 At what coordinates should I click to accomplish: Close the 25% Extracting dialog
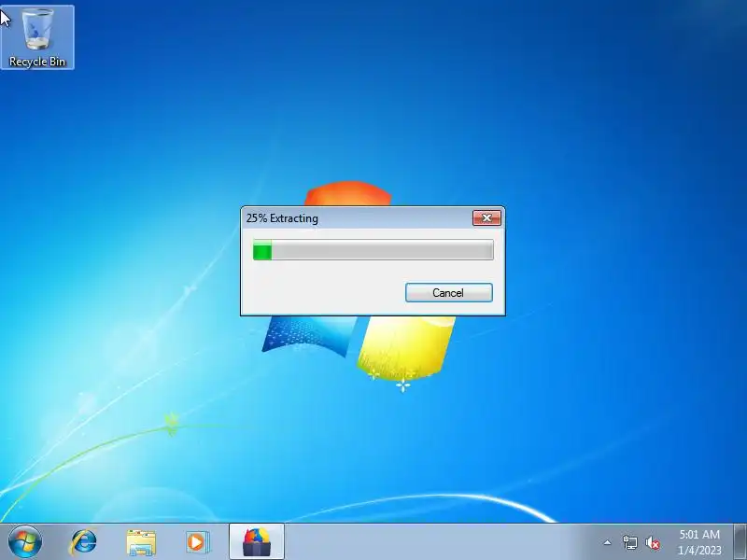[x=486, y=218]
